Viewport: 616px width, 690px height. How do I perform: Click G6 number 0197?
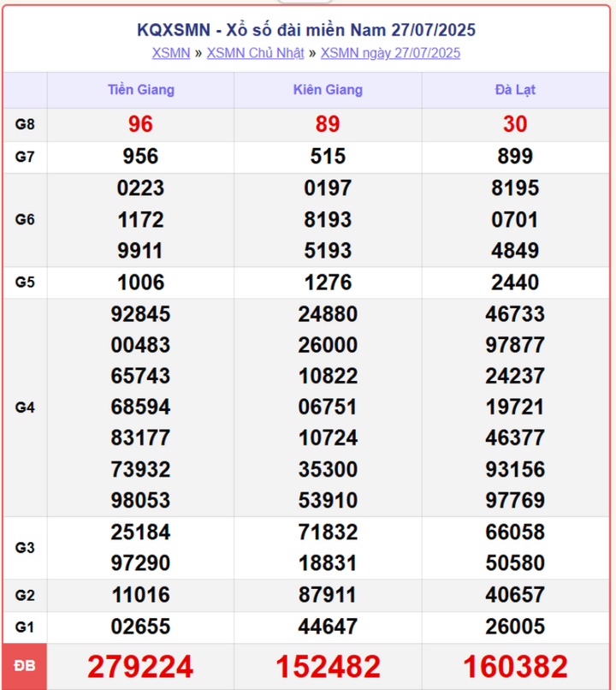[x=328, y=187]
